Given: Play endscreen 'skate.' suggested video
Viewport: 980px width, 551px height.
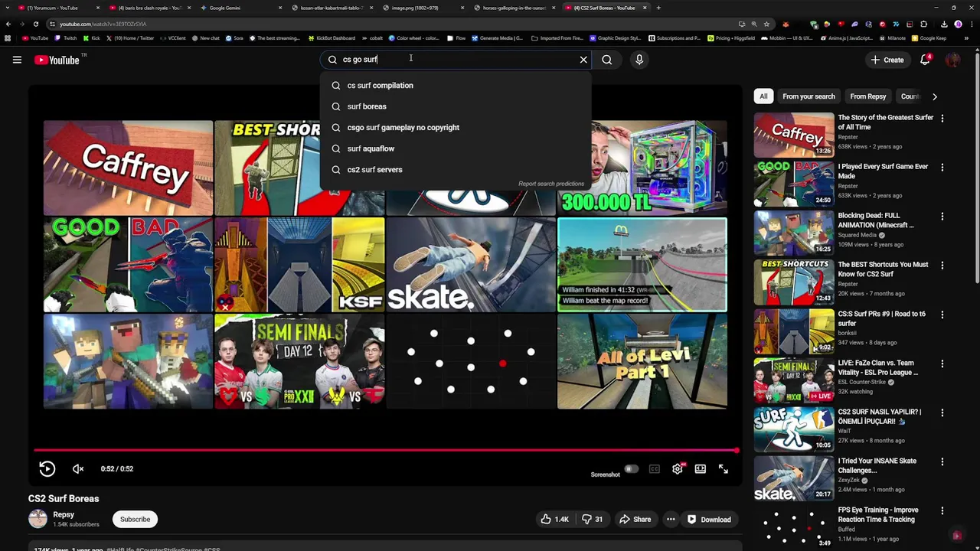Looking at the screenshot, I should (x=471, y=265).
